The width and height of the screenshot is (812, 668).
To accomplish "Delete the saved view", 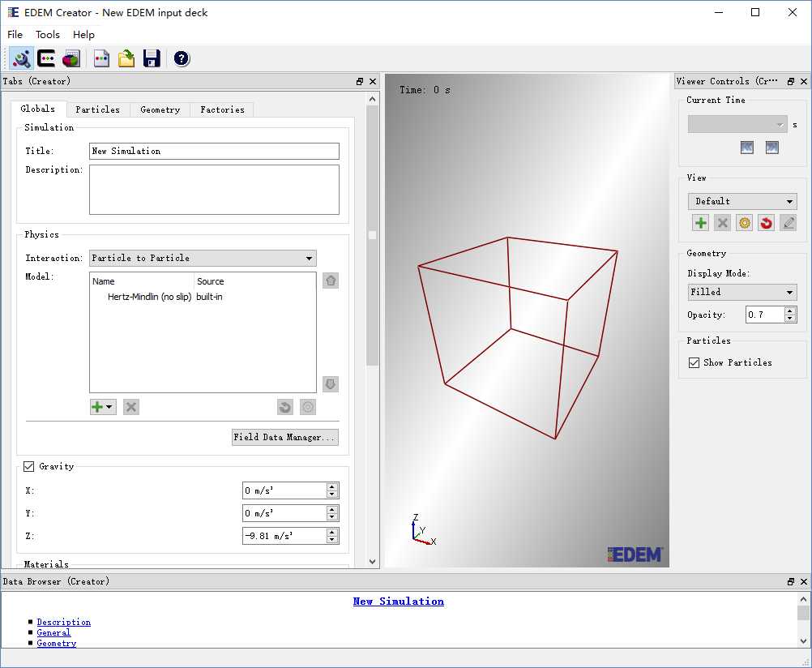I will pyautogui.click(x=722, y=223).
